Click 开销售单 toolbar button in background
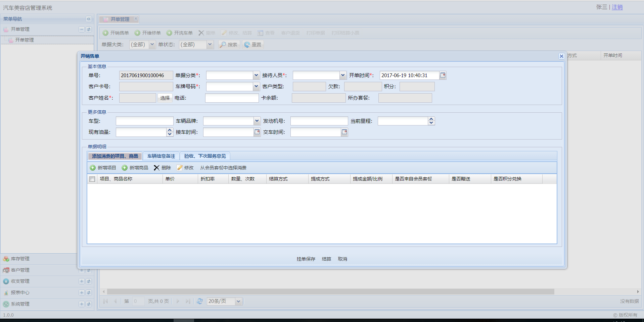644x322 pixels. click(x=116, y=33)
